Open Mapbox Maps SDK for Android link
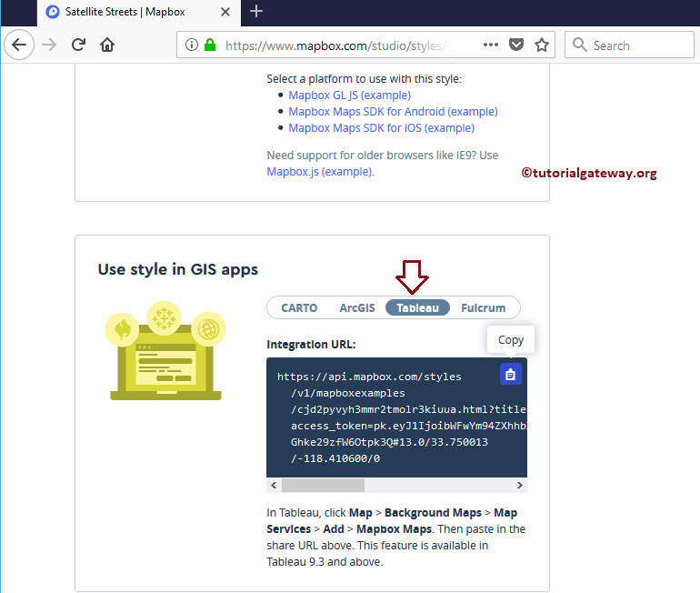Image resolution: width=700 pixels, height=593 pixels. [394, 112]
